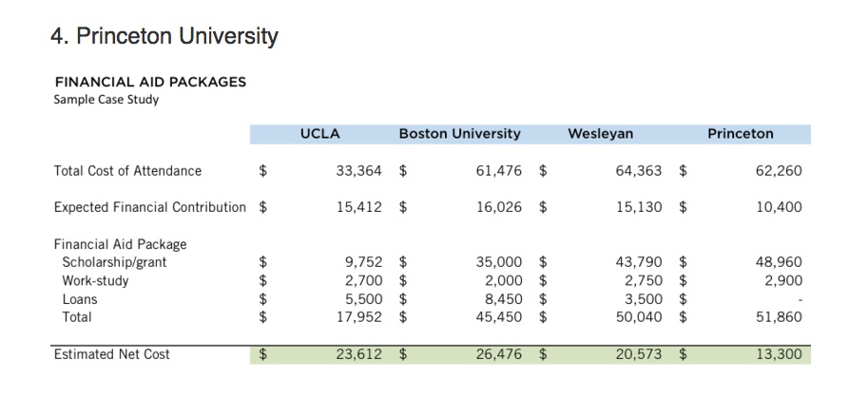The height and width of the screenshot is (398, 868).
Task: Click the Boston University column header
Action: coord(459,134)
